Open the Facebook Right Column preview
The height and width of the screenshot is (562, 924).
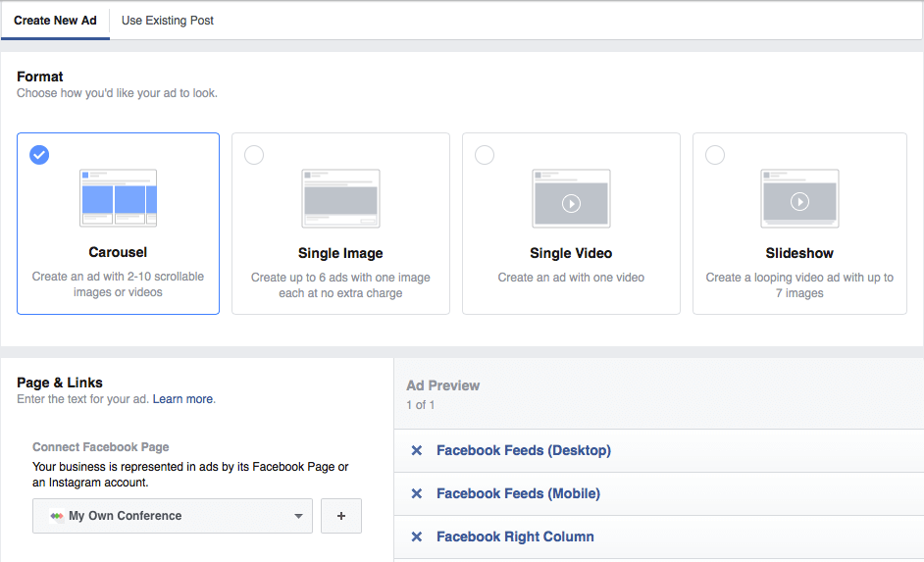pyautogui.click(x=515, y=536)
